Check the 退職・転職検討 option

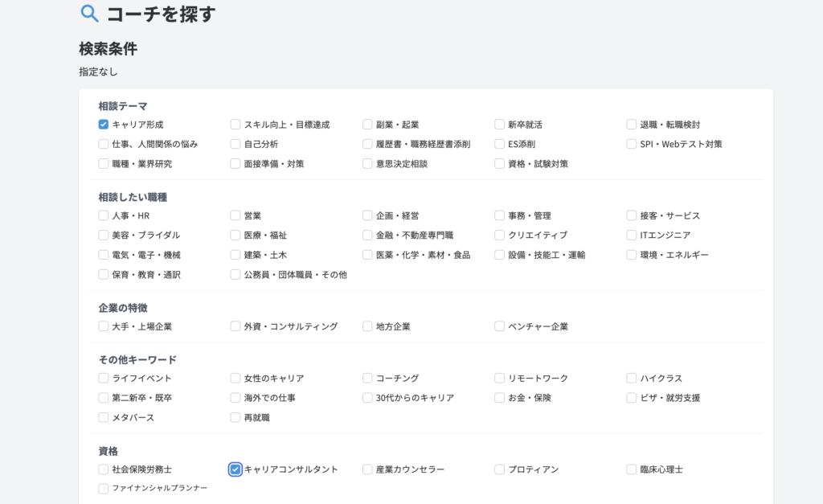[x=632, y=125]
